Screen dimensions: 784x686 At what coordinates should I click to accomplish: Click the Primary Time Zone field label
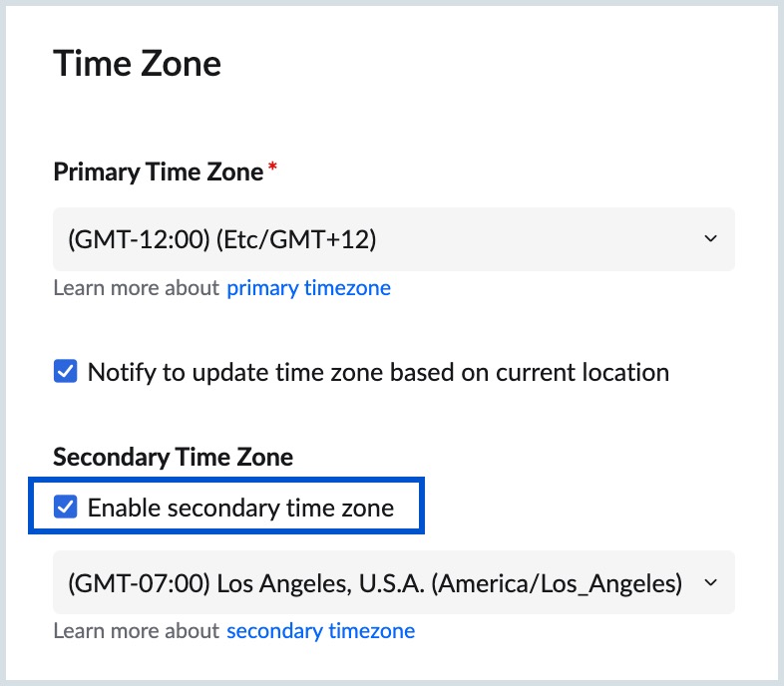pos(158,171)
